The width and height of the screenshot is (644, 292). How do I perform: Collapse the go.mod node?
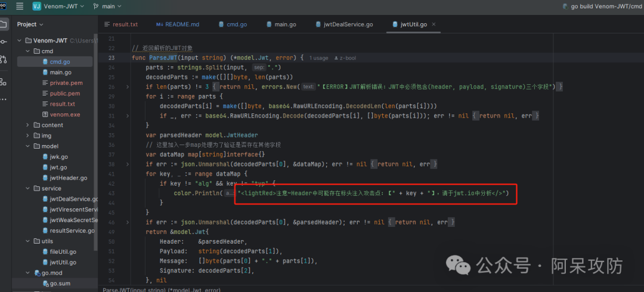pos(27,273)
